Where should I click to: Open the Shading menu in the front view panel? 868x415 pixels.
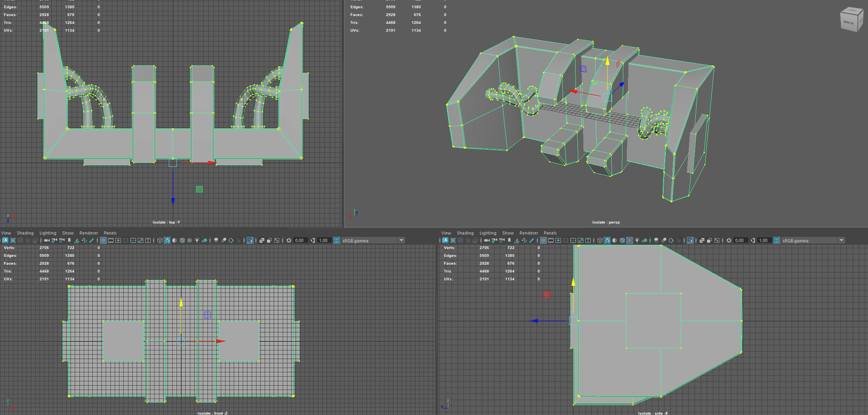[x=25, y=233]
